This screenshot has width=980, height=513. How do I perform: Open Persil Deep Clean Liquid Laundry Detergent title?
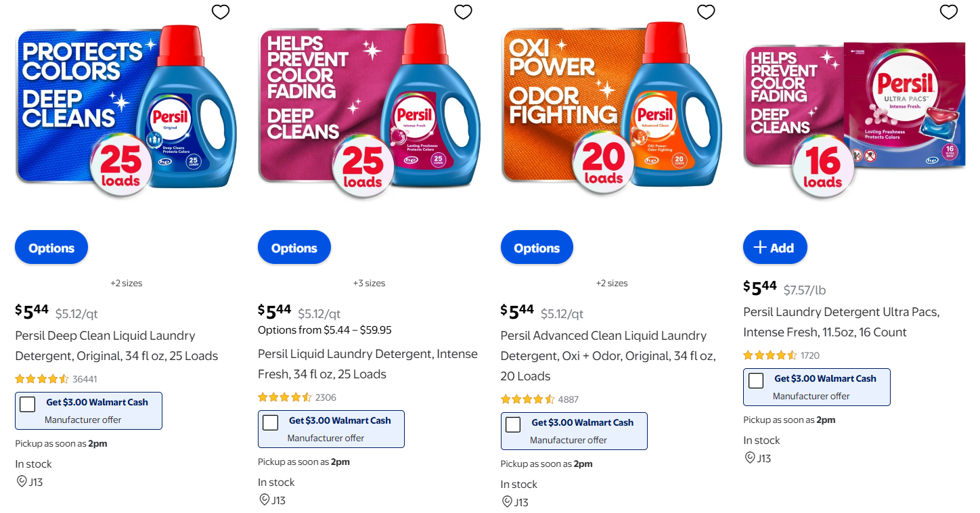coord(105,345)
